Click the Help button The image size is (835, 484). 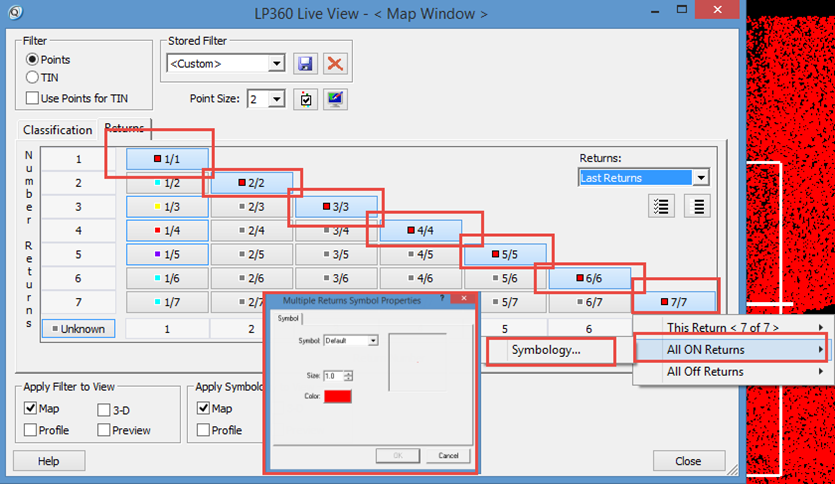click(x=48, y=461)
